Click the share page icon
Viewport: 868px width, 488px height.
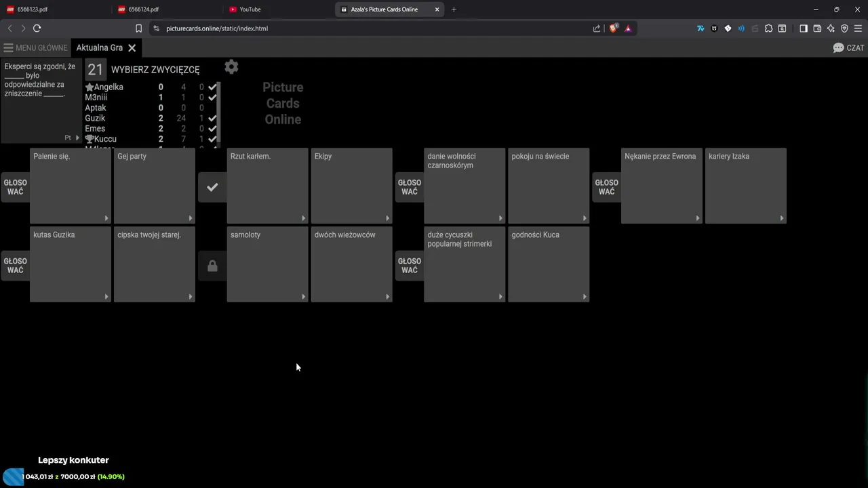tap(597, 28)
